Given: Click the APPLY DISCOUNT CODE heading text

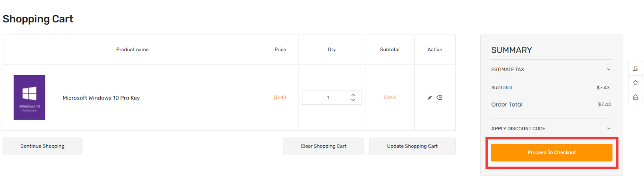Looking at the screenshot, I should (518, 128).
